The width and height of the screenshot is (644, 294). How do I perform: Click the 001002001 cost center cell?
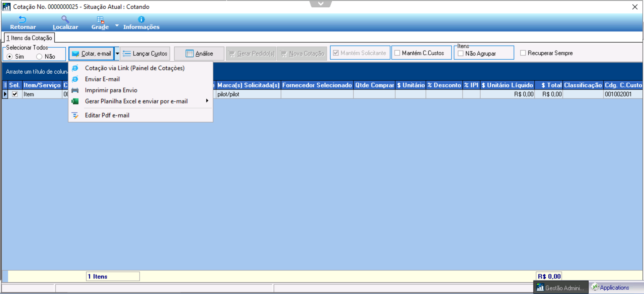[x=623, y=94]
